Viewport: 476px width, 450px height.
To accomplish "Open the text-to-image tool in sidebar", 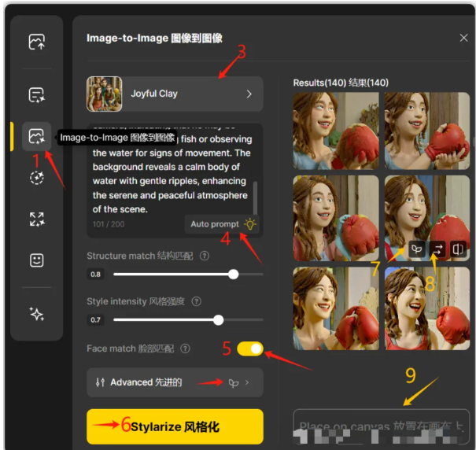I will pyautogui.click(x=36, y=95).
